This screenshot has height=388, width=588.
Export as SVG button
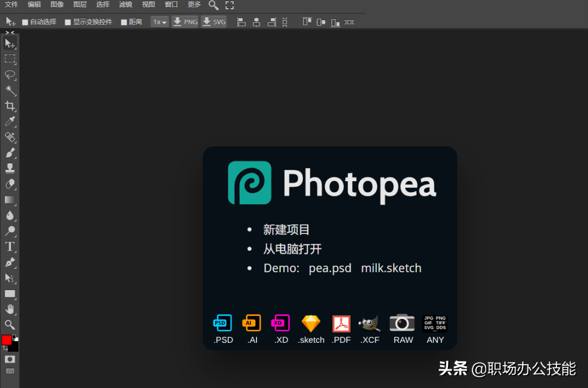pyautogui.click(x=214, y=22)
